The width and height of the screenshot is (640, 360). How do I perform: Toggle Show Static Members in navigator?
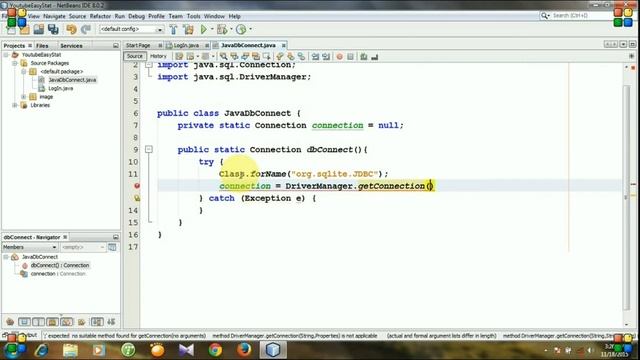(x=38, y=322)
